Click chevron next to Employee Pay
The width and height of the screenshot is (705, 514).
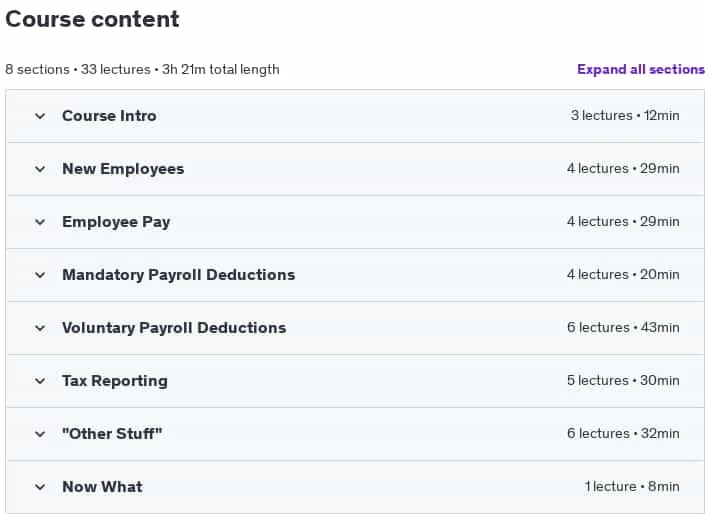40,222
